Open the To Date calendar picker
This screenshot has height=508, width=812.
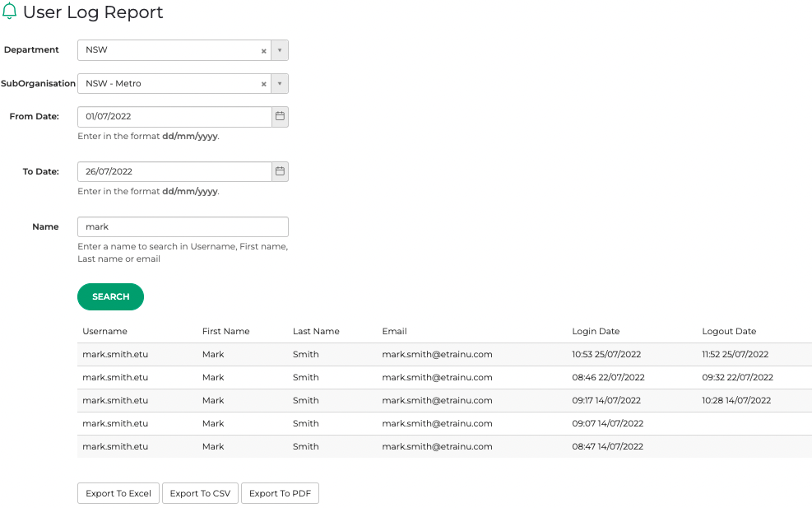(280, 171)
